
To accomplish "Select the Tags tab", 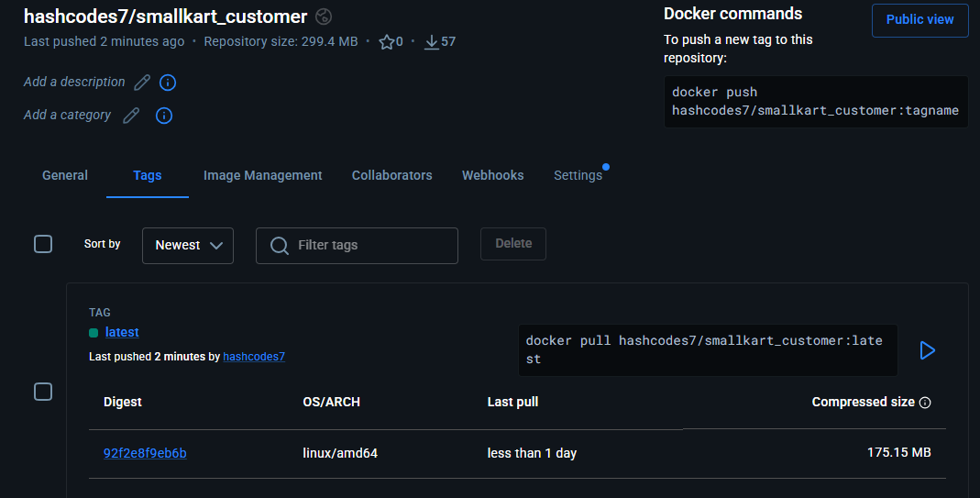I will 148,176.
